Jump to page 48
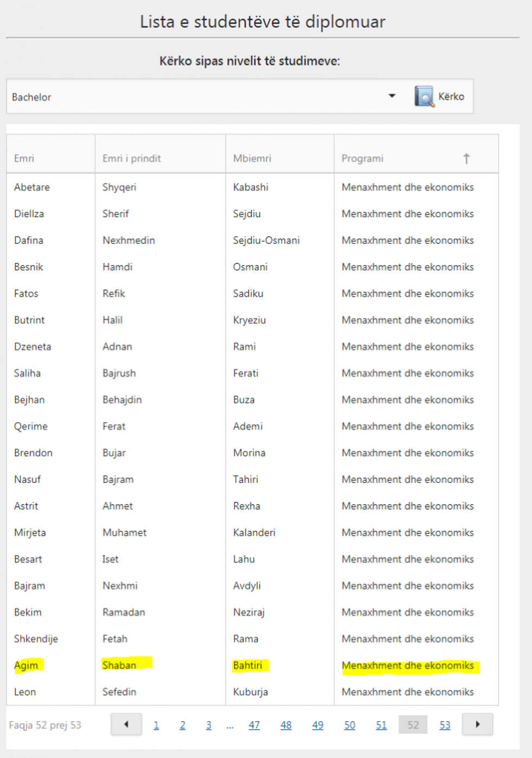The width and height of the screenshot is (532, 758). pyautogui.click(x=286, y=725)
